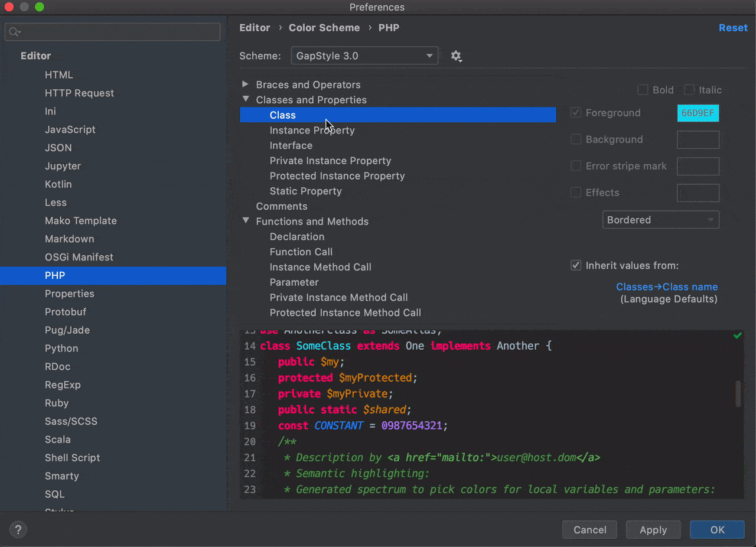Image resolution: width=756 pixels, height=547 pixels.
Task: Select SQL in the sidebar list
Action: click(x=55, y=494)
